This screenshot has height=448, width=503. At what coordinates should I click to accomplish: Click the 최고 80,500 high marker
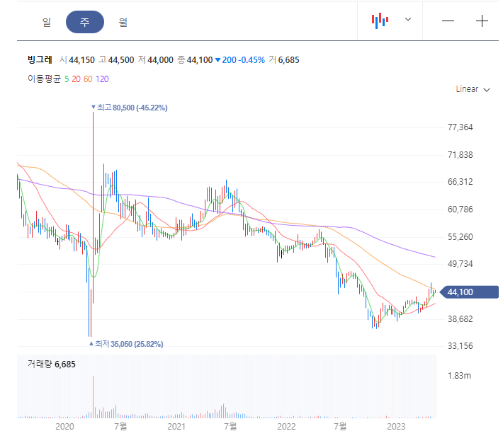[129, 108]
